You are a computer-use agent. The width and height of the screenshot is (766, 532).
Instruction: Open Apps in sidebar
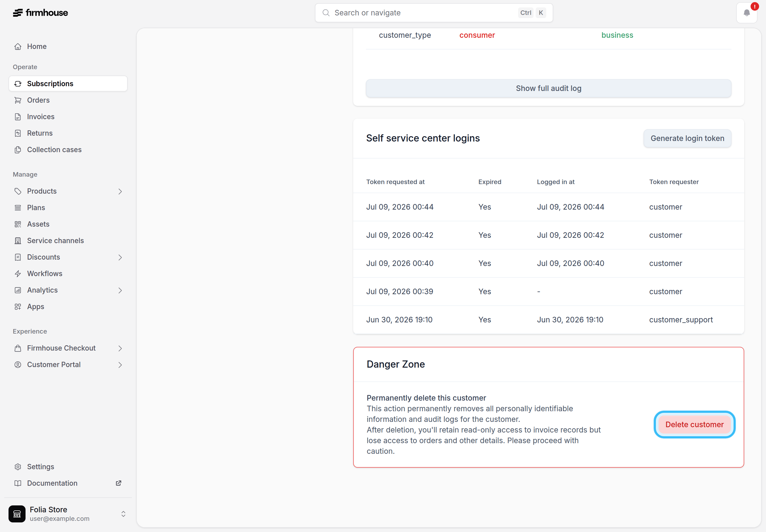68,307
